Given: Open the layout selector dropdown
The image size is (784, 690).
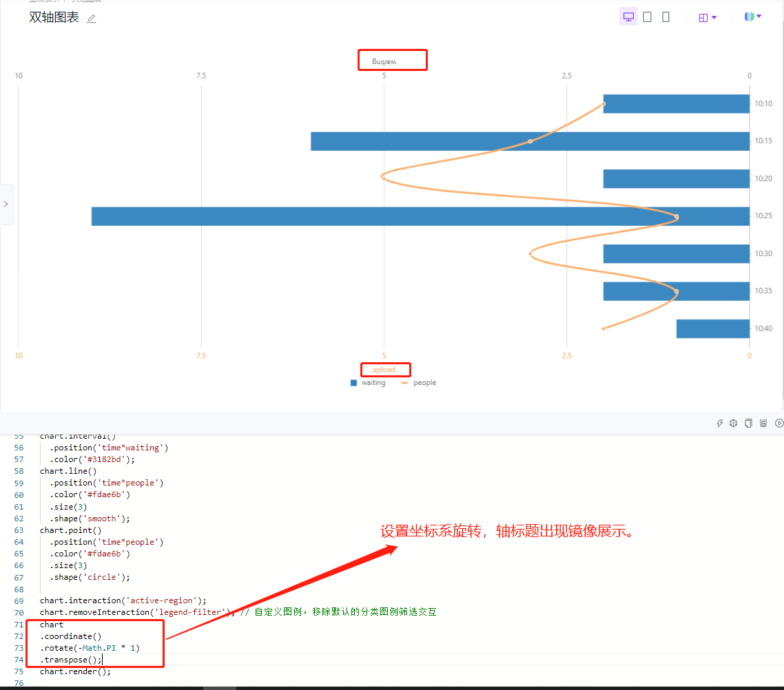Looking at the screenshot, I should (x=708, y=17).
